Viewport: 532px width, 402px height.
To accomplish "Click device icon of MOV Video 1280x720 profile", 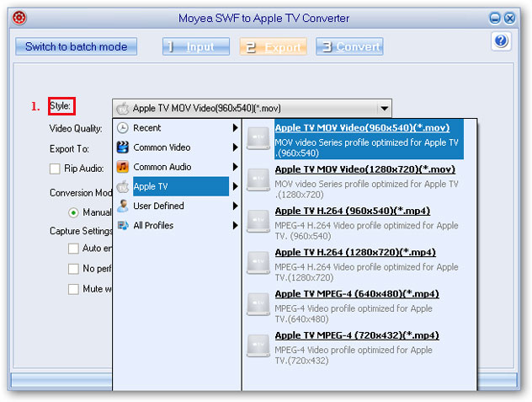I will coord(258,180).
